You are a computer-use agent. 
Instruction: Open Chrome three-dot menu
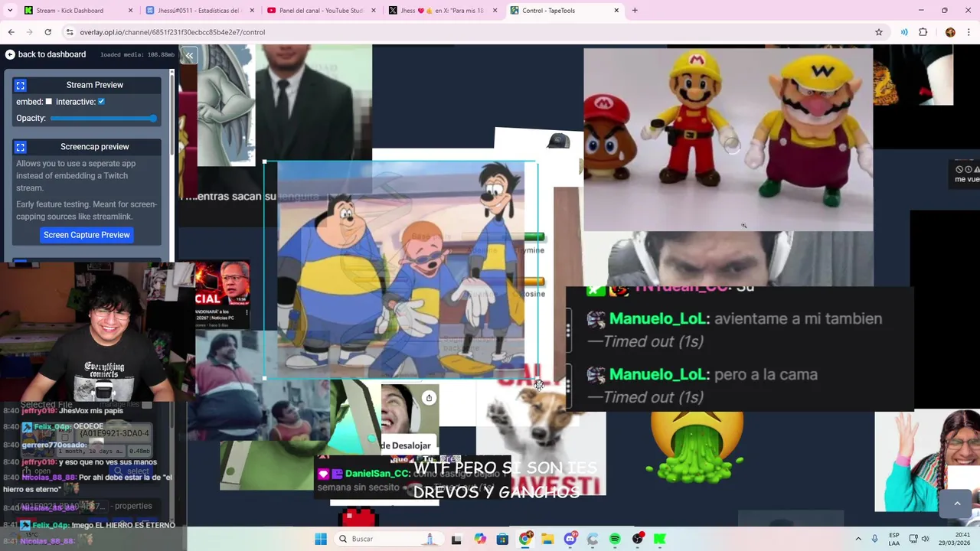(x=969, y=32)
